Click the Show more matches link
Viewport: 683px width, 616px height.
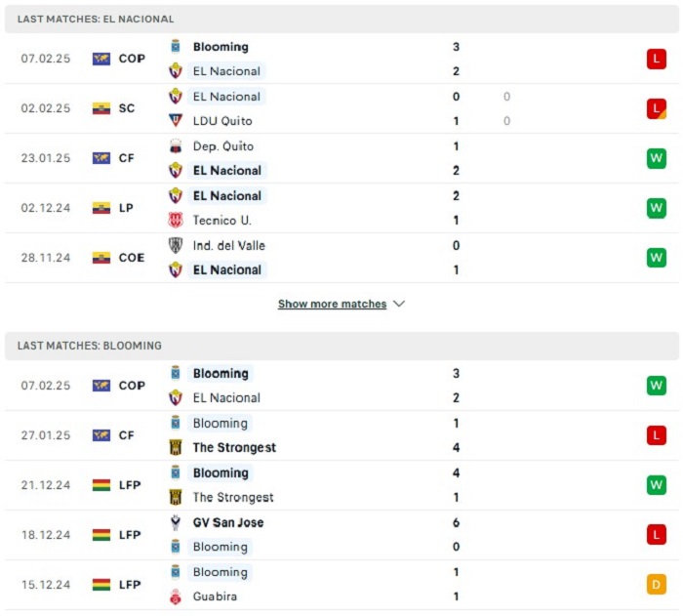(x=332, y=304)
